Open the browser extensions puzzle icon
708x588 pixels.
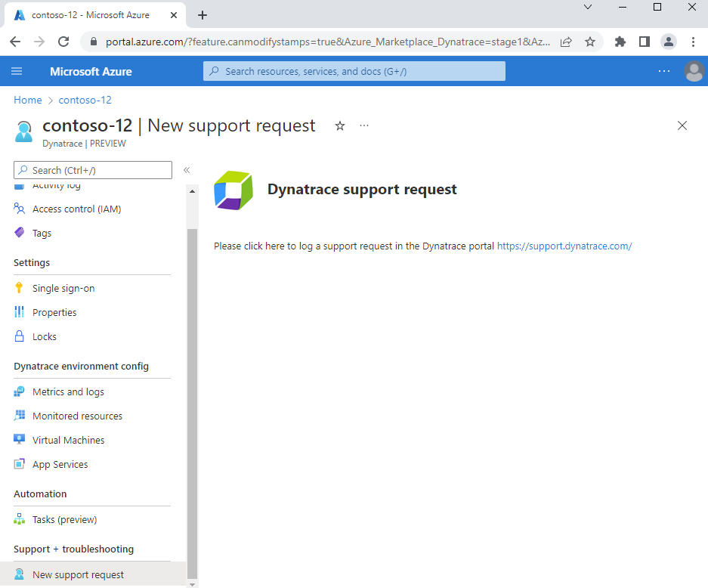pyautogui.click(x=620, y=42)
